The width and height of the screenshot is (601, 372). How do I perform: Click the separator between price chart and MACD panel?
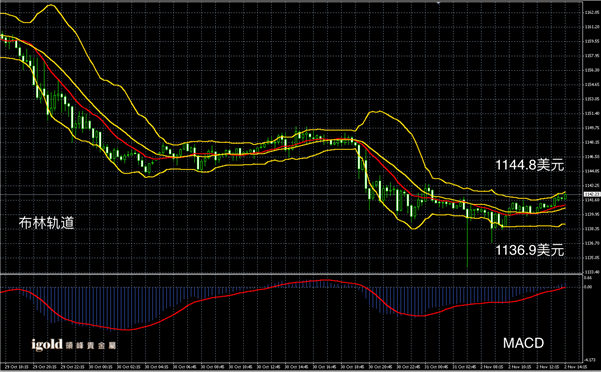[291, 274]
